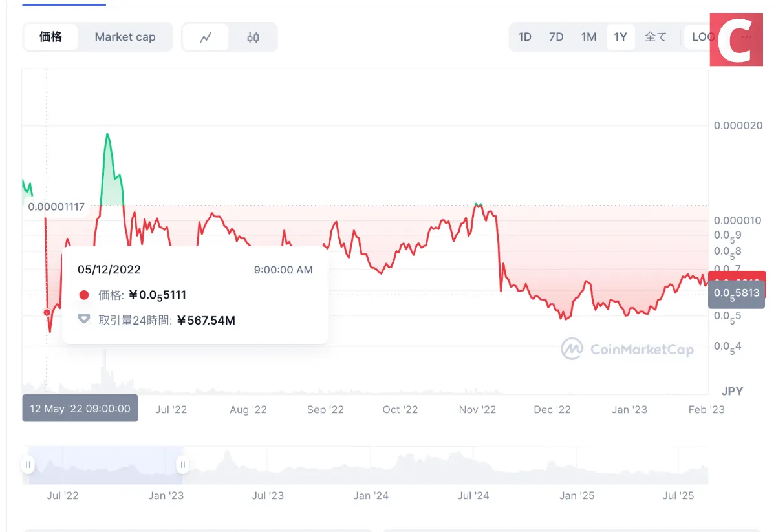Enable LOG scale for the chart
Image resolution: width=776 pixels, height=532 pixels.
click(x=702, y=37)
